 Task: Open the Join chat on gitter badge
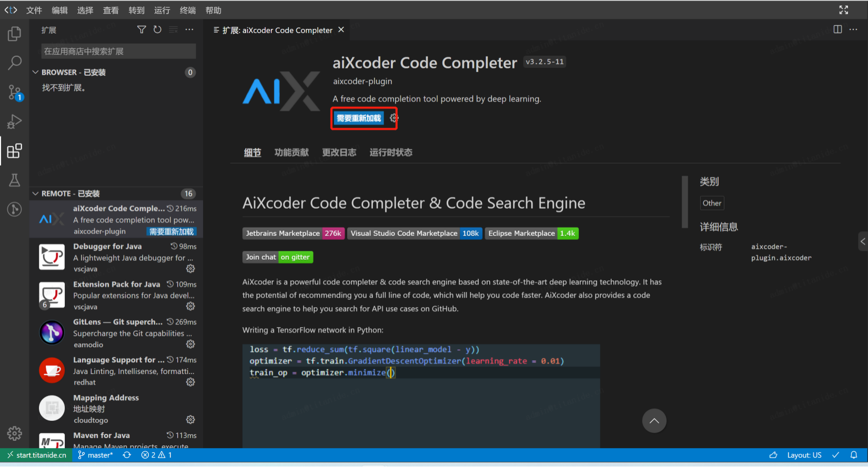coord(278,257)
